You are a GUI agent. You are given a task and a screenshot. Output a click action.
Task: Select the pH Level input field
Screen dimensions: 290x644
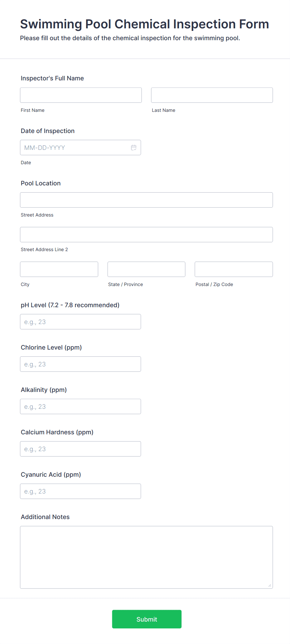click(80, 322)
